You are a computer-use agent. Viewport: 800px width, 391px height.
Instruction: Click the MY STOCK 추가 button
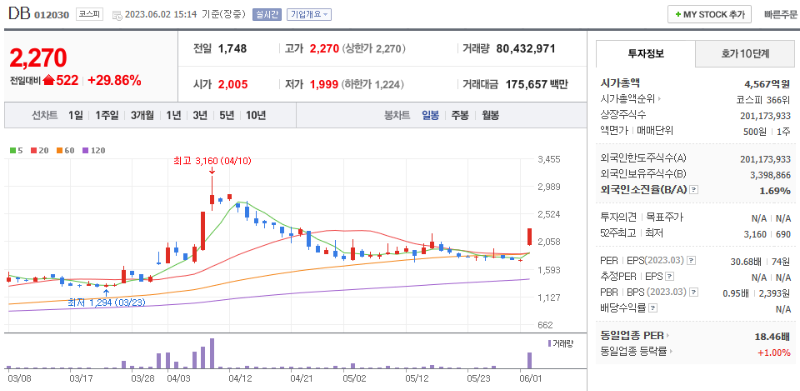pyautogui.click(x=709, y=14)
